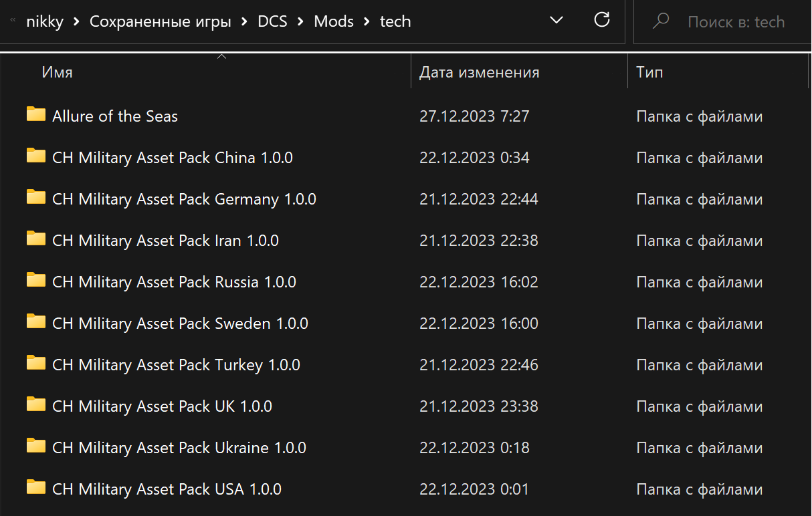This screenshot has height=516, width=812.
Task: Open the address bar history dropdown
Action: click(x=556, y=21)
